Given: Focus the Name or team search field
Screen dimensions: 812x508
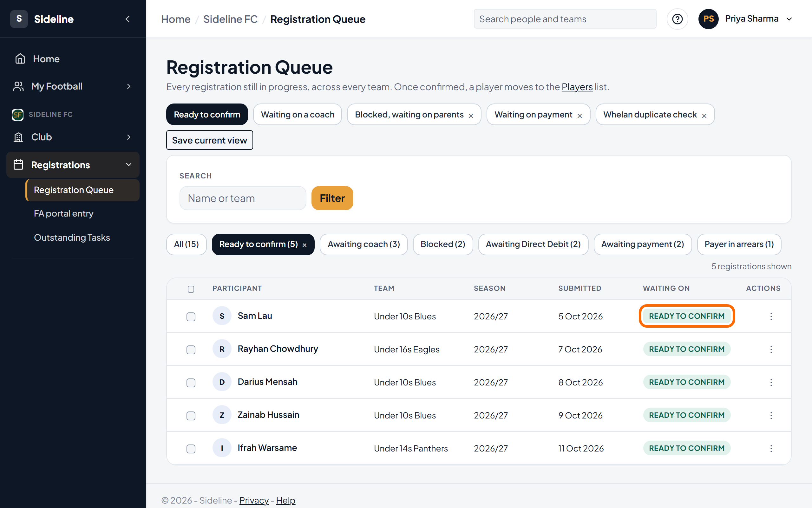Looking at the screenshot, I should (x=243, y=198).
